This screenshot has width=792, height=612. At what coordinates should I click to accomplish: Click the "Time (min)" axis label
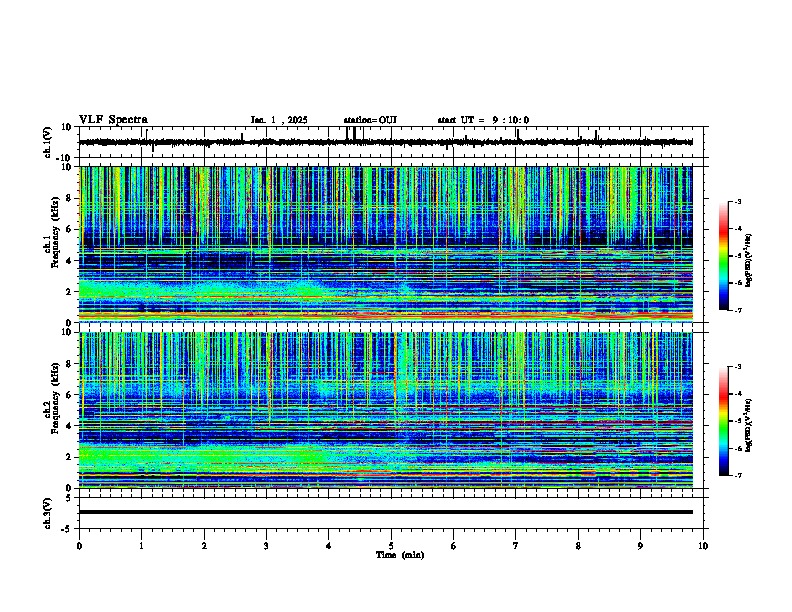(x=400, y=555)
